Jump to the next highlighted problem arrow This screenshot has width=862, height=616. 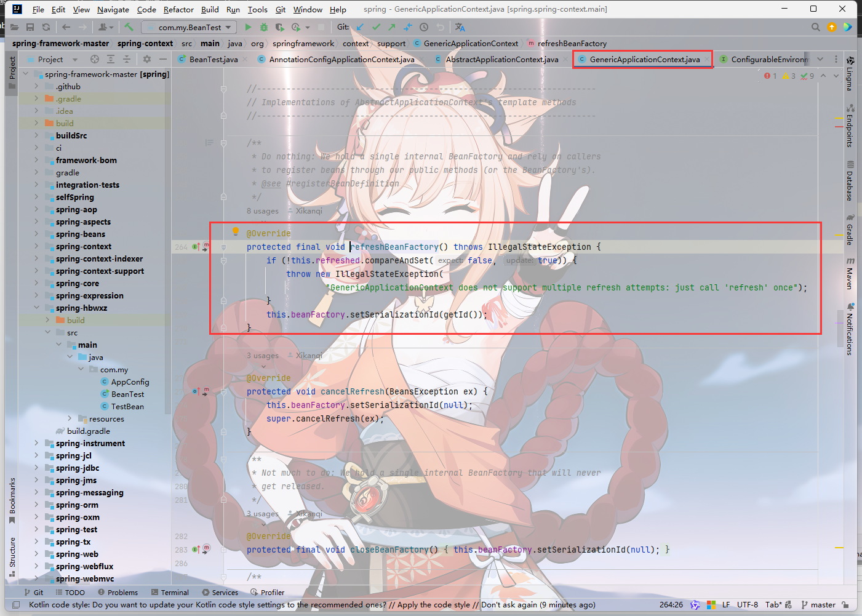click(x=836, y=76)
